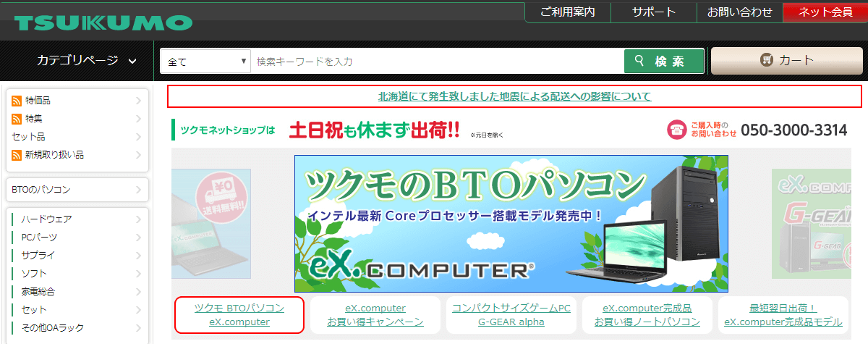Open the サポート menu item

(x=654, y=12)
